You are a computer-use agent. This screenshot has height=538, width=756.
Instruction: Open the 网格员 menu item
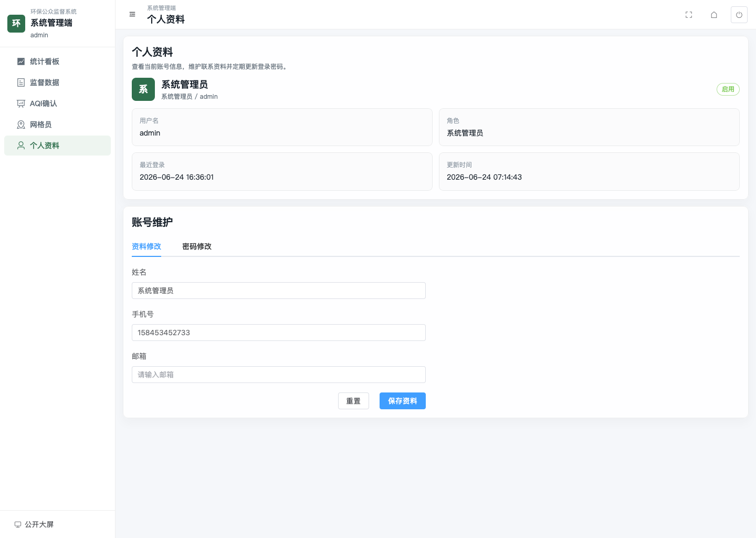(57, 125)
